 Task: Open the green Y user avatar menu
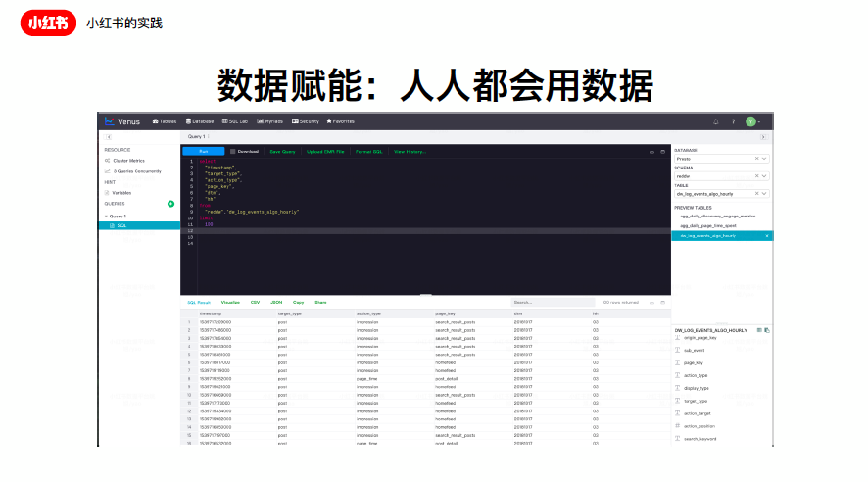[752, 121]
